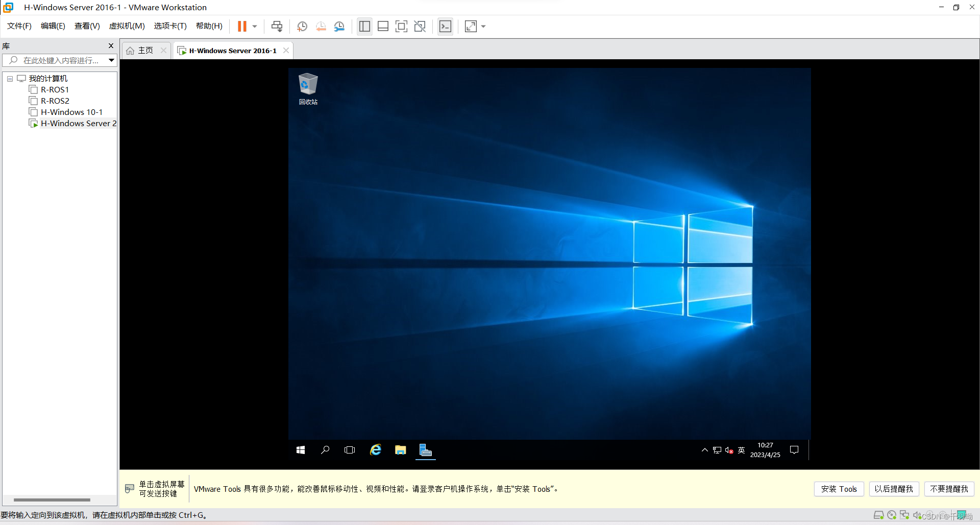Click the stretch guest display icon

(471, 26)
